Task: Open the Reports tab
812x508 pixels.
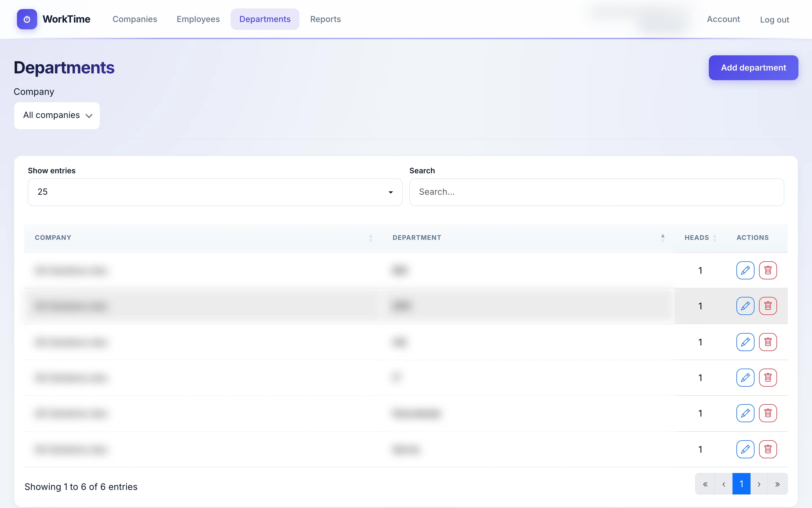Action: coord(325,19)
